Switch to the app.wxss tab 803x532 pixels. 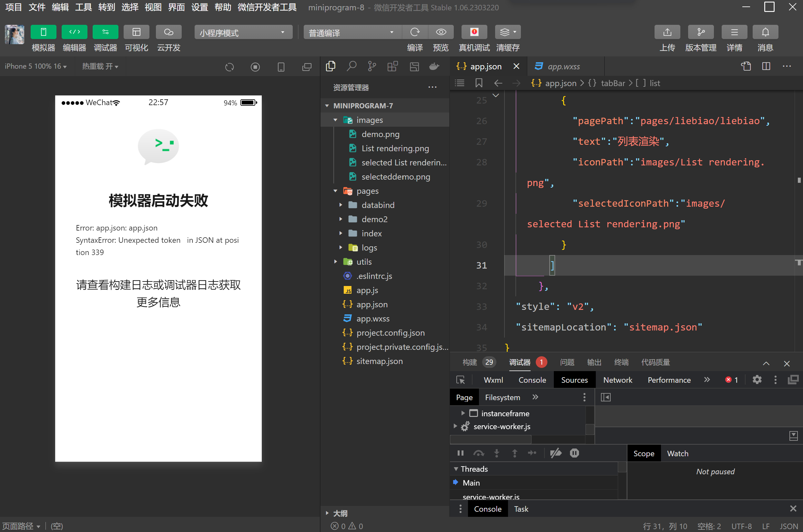(563, 66)
